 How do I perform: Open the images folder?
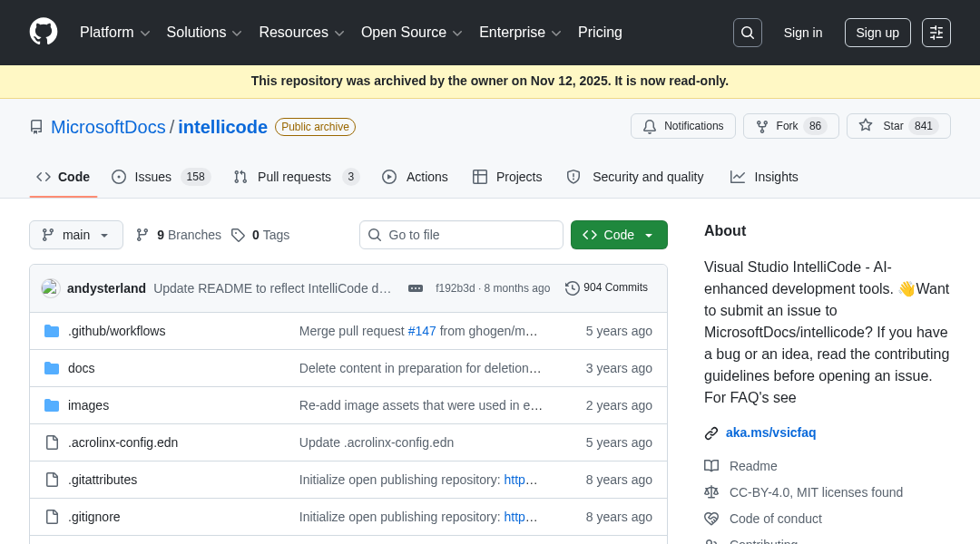[x=88, y=405]
